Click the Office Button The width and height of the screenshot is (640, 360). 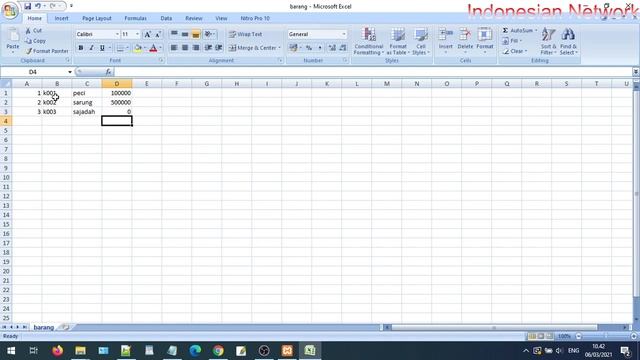click(x=10, y=10)
